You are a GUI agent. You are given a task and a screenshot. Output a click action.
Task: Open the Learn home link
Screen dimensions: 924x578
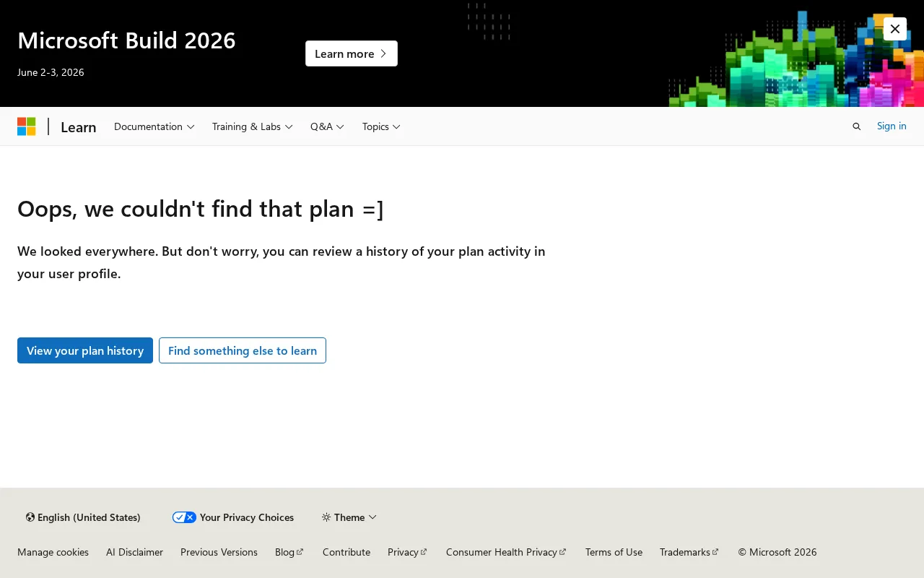coord(79,127)
